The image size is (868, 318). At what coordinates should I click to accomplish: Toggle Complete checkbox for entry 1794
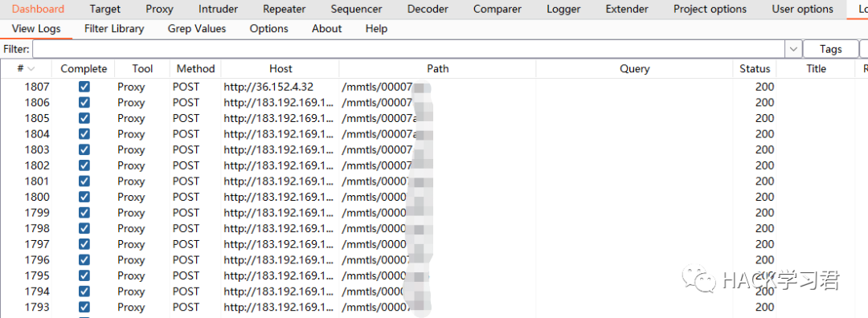pyautogui.click(x=84, y=291)
